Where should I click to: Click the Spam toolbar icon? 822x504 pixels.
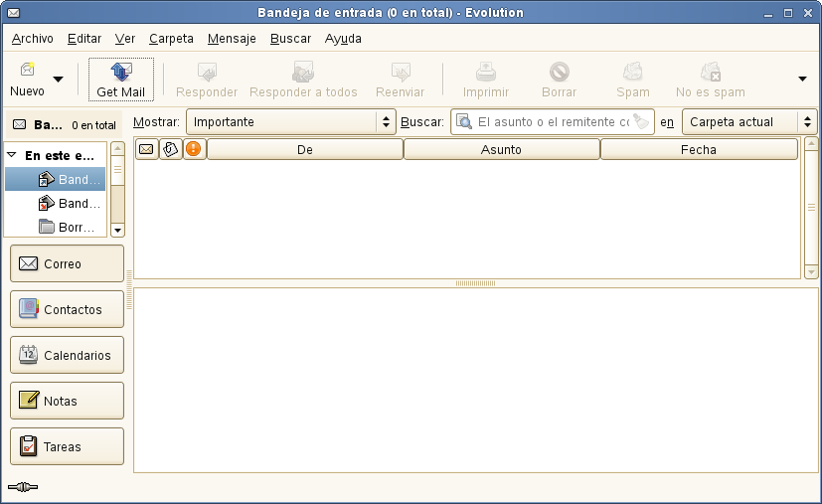coord(633,72)
